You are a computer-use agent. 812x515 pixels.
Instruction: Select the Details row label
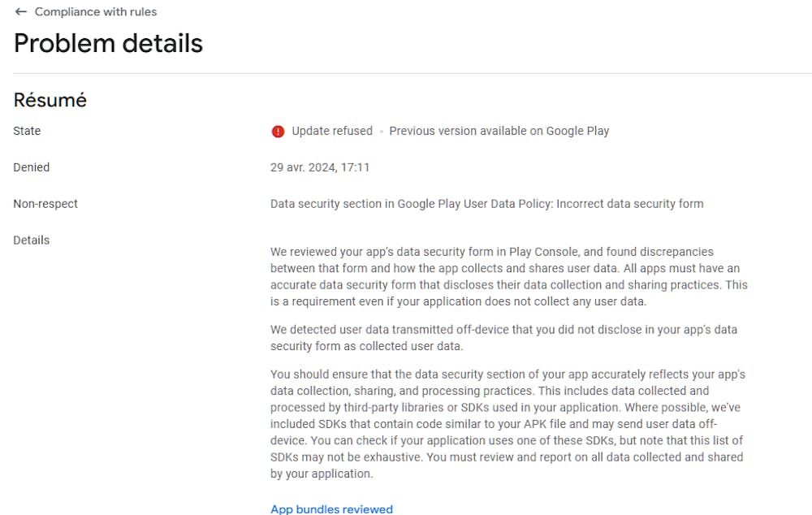point(32,240)
